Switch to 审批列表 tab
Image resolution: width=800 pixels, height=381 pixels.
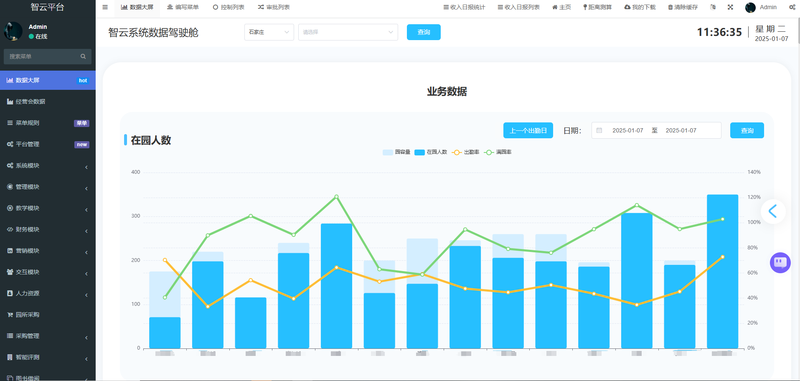(x=274, y=7)
